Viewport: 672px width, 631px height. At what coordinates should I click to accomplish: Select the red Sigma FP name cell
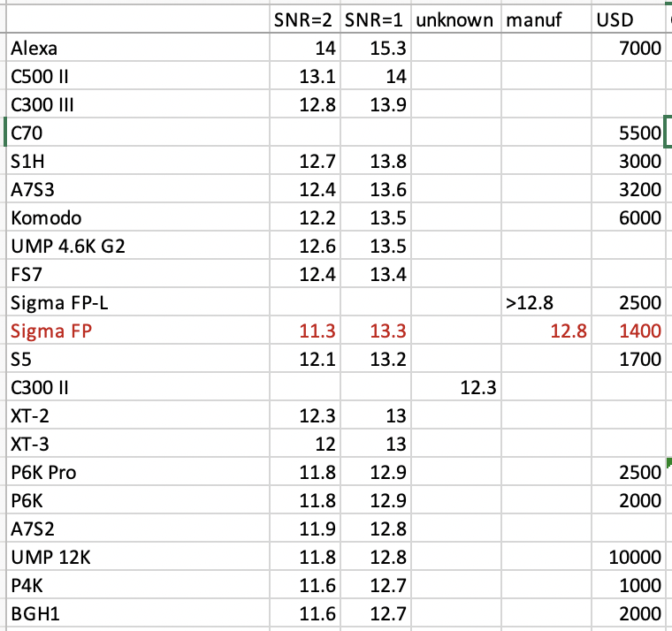138,330
